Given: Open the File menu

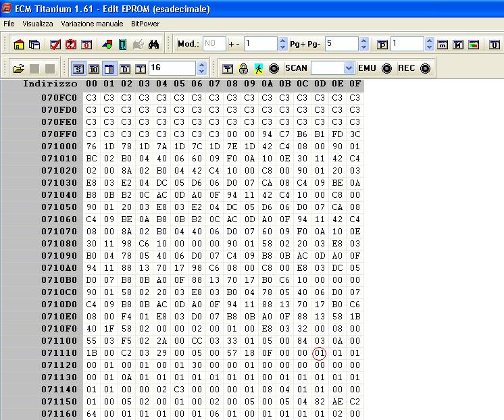Looking at the screenshot, I should coord(9,24).
